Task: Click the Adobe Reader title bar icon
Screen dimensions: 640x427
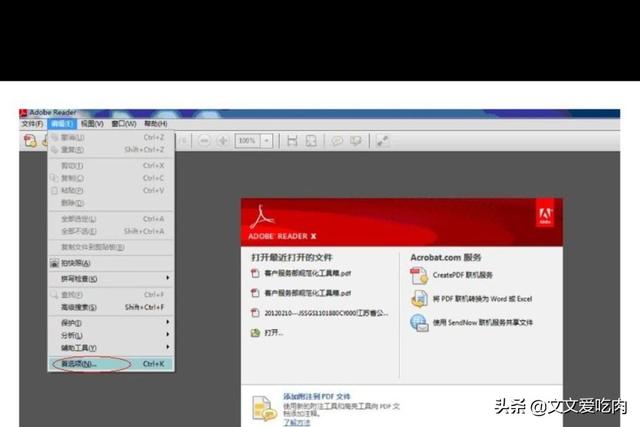Action: pyautogui.click(x=23, y=113)
